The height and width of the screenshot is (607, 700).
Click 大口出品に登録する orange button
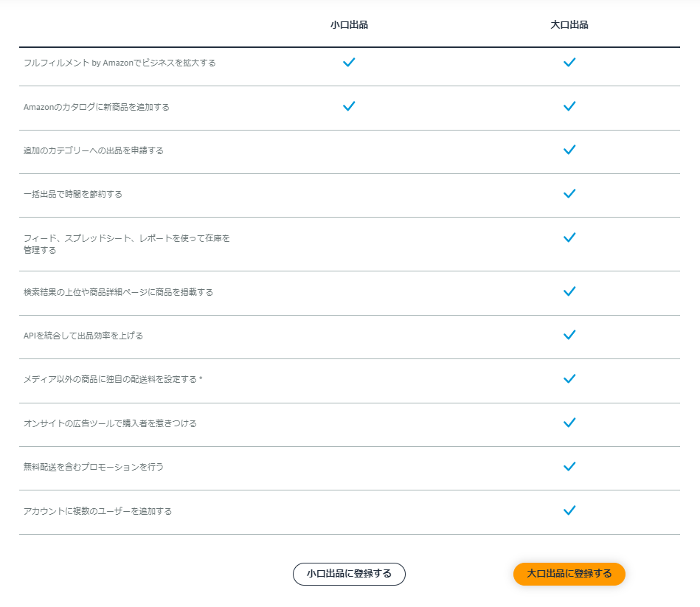click(569, 574)
